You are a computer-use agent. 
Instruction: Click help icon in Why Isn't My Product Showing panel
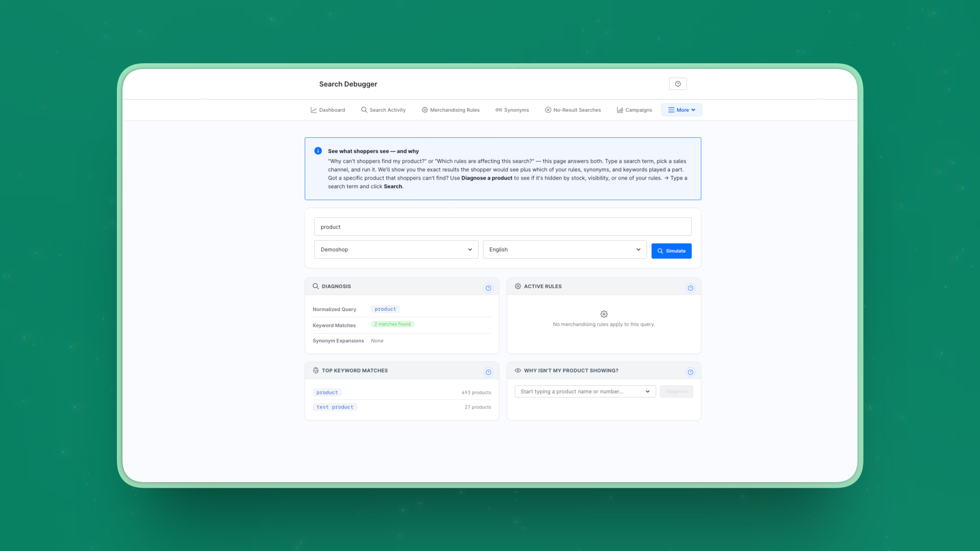(691, 372)
